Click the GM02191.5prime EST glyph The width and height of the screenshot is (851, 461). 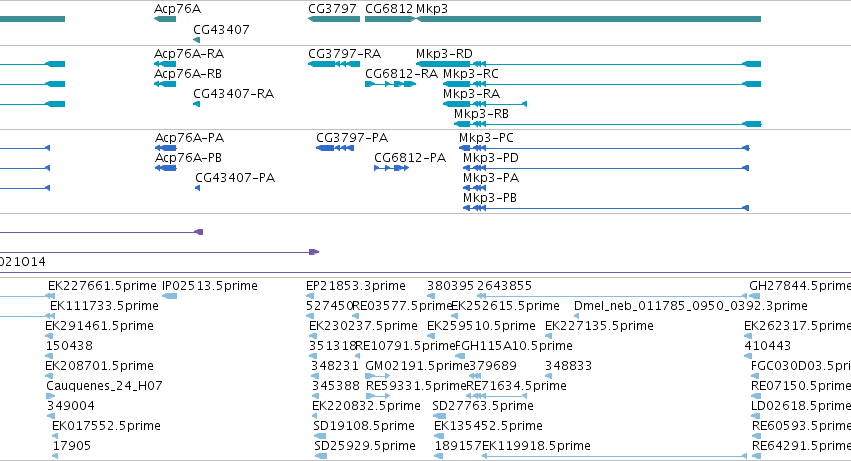pyautogui.click(x=378, y=376)
